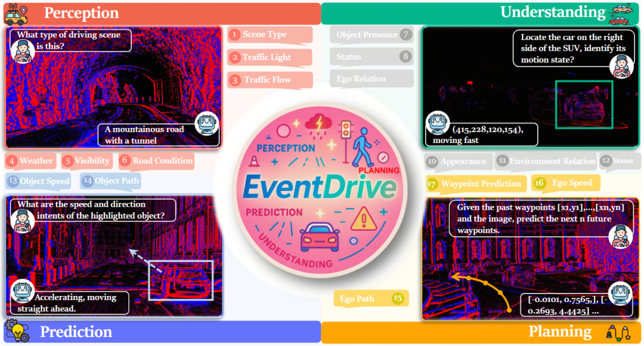The height and width of the screenshot is (346, 644).
Task: Click the 'Accelerating, moving straight ahead.' answer
Action: click(69, 303)
